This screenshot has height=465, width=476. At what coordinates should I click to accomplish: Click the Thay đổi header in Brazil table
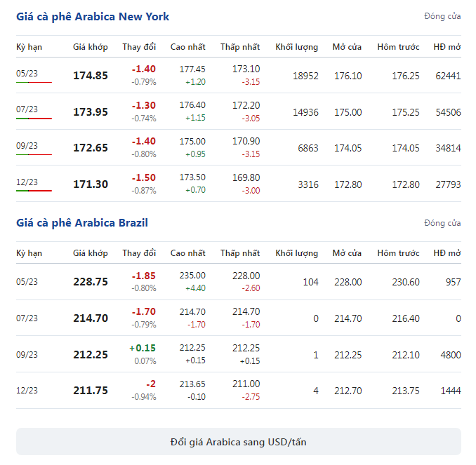[x=139, y=253]
